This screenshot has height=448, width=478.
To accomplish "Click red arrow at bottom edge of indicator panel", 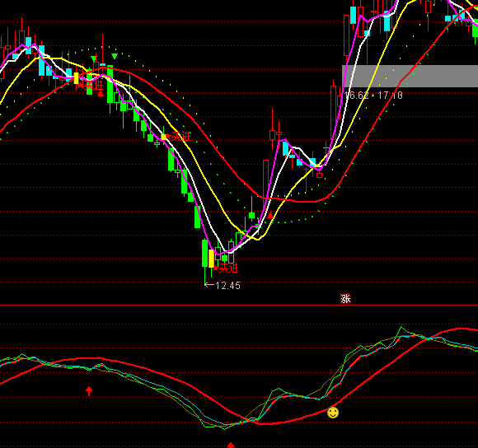I will (x=231, y=445).
